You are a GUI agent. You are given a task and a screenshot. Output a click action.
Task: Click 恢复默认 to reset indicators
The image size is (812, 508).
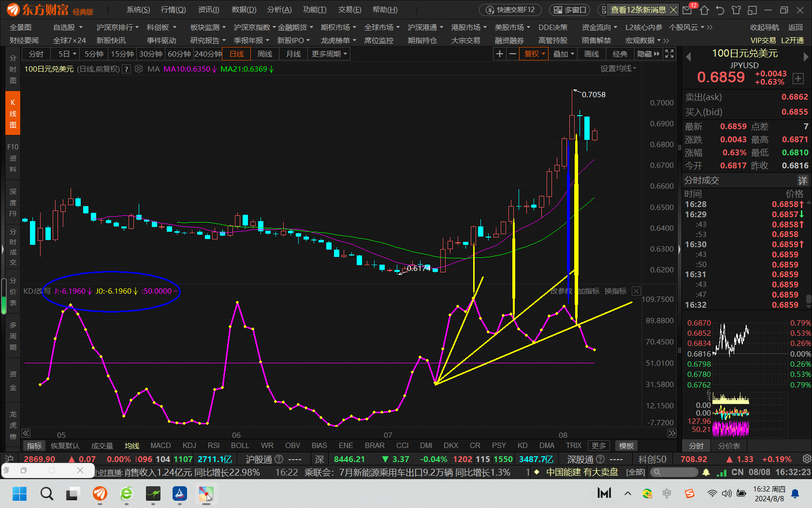[x=65, y=446]
